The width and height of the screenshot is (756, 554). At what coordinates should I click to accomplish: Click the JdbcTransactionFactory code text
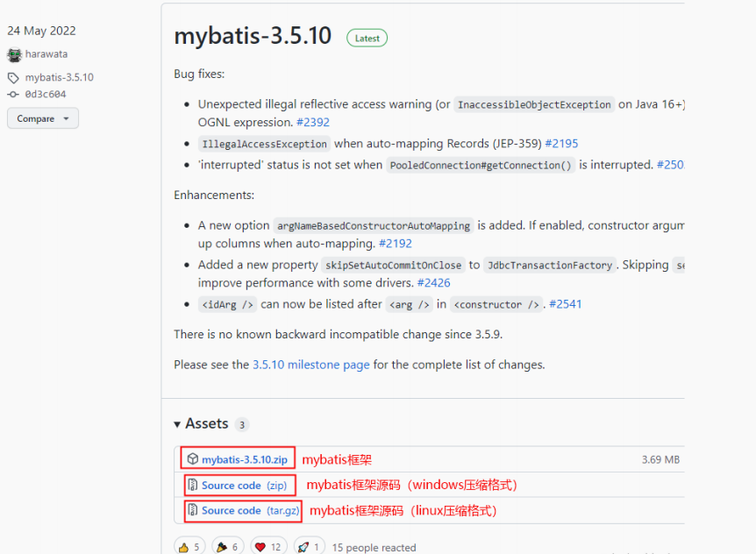(550, 266)
